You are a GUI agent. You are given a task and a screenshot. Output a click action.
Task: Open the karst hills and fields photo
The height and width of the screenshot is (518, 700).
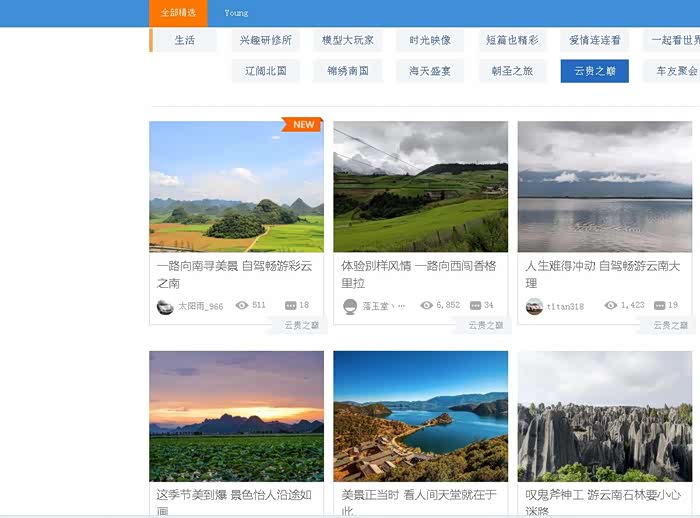pyautogui.click(x=237, y=187)
